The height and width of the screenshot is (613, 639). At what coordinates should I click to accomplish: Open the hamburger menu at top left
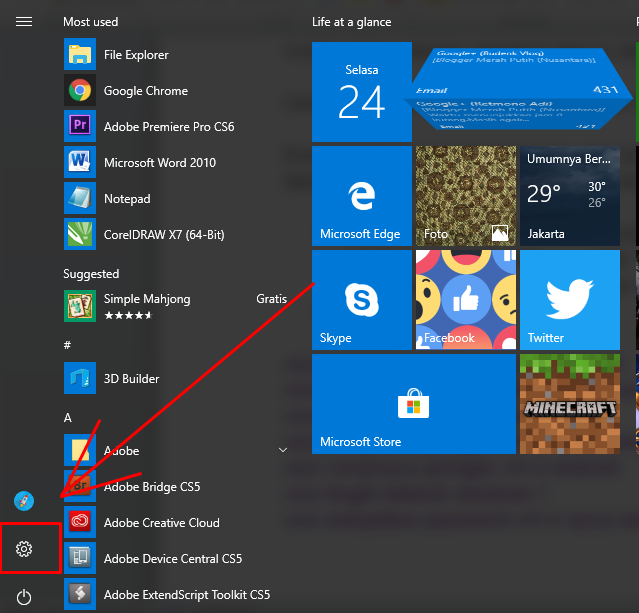(x=24, y=22)
